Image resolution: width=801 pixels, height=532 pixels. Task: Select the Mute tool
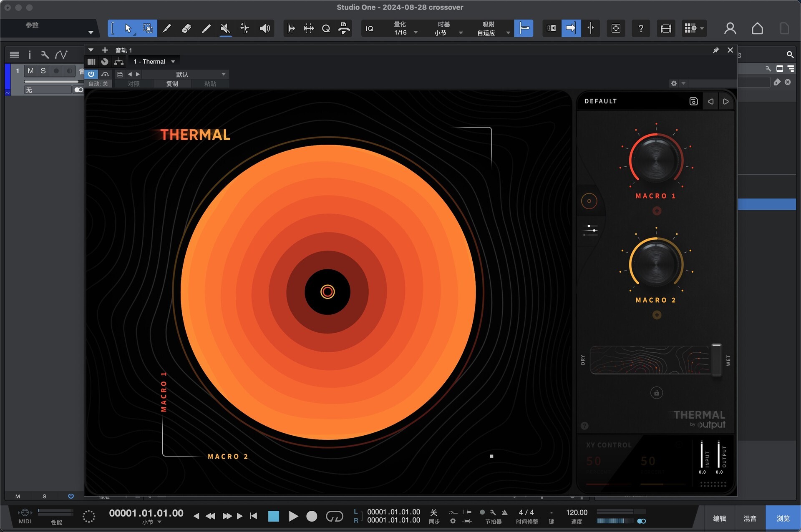(x=225, y=28)
